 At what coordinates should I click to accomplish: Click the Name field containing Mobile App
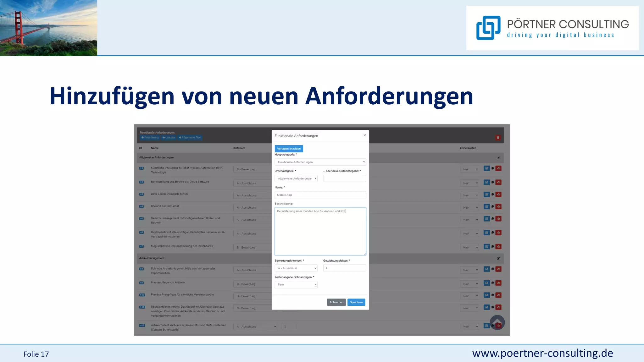(320, 195)
